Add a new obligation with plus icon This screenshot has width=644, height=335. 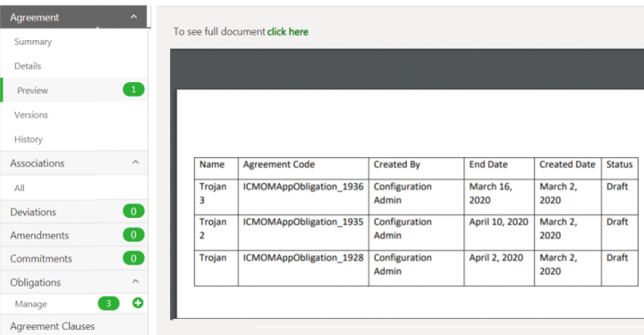(138, 303)
